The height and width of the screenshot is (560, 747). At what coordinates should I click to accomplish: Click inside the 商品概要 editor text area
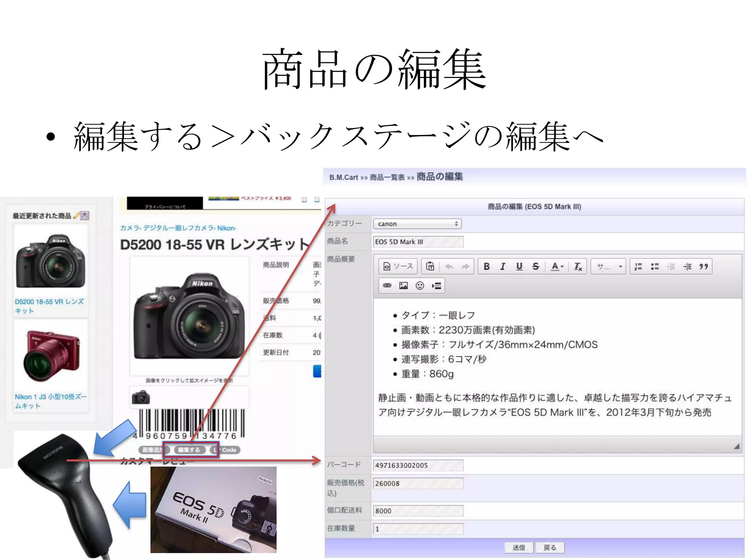[557, 367]
